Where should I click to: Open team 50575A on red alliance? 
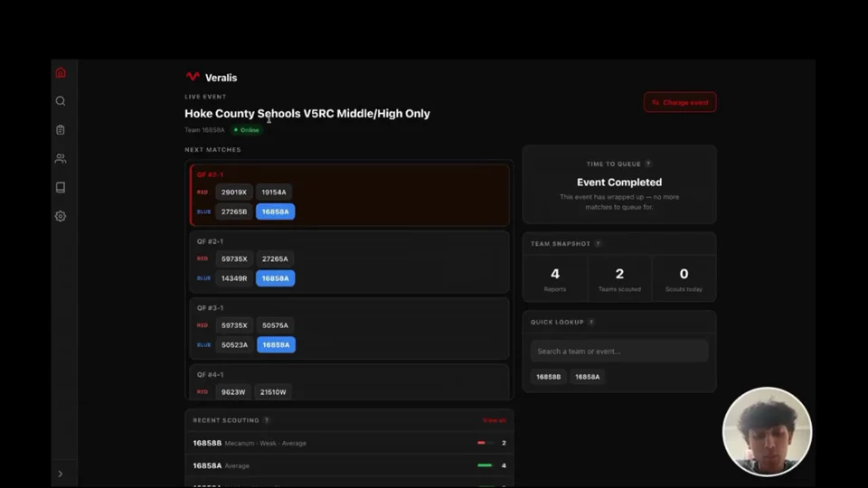(275, 325)
